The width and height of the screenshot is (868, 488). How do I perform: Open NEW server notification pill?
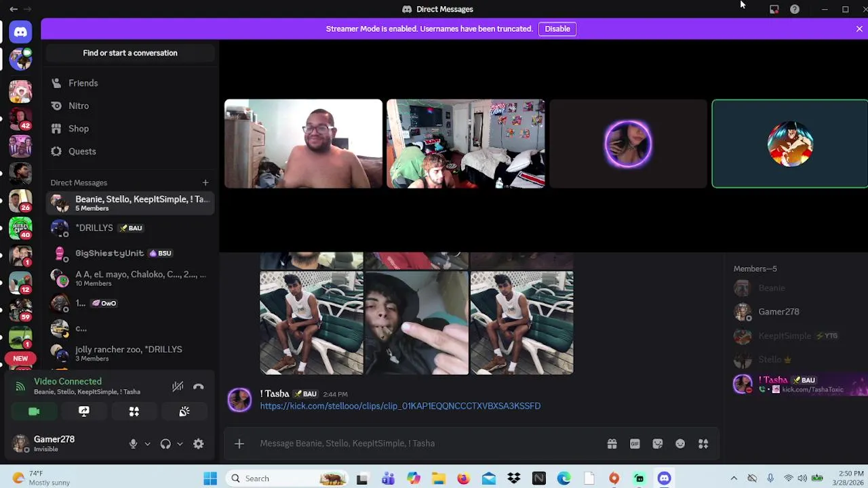[x=20, y=359]
